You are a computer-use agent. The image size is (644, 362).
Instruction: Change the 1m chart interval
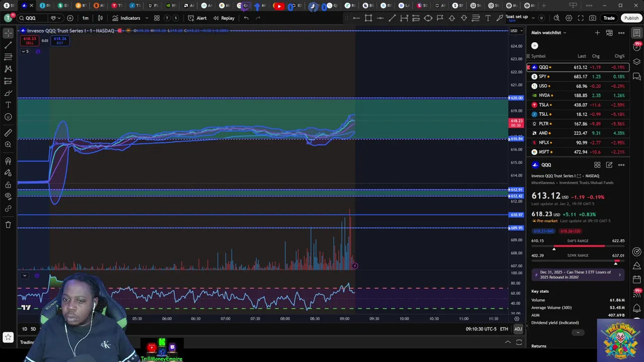pos(86,18)
